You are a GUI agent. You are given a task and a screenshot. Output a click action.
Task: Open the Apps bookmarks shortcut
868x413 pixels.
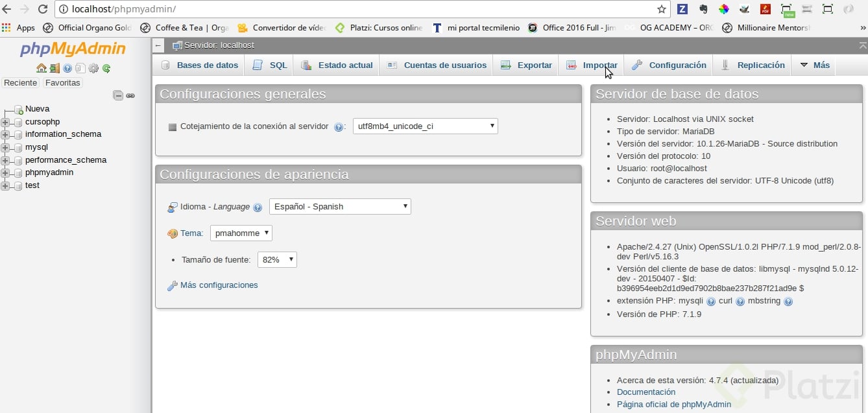(x=19, y=28)
